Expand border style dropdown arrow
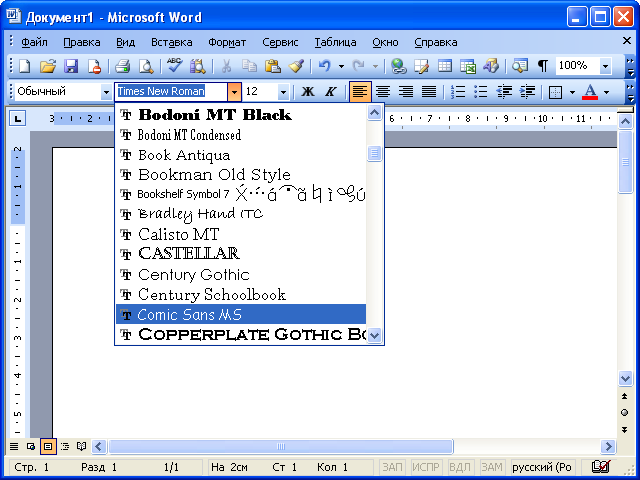Image resolution: width=640 pixels, height=480 pixels. 572,92
